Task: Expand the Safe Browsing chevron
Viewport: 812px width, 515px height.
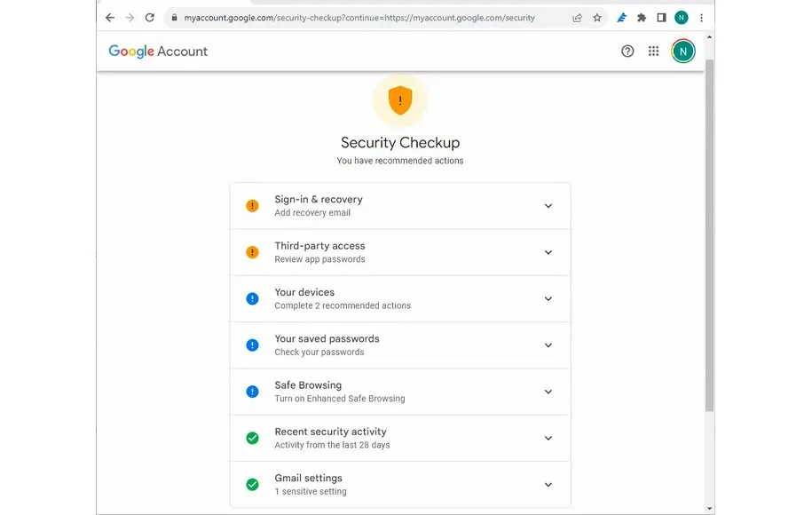Action: point(548,392)
